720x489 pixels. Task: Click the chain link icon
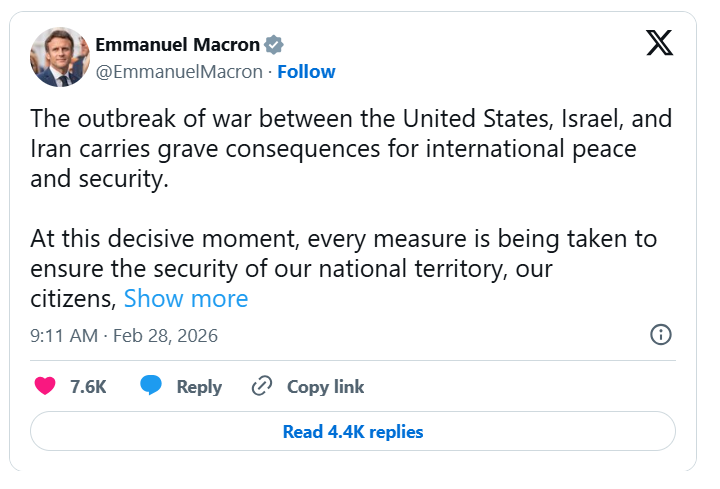click(x=262, y=386)
